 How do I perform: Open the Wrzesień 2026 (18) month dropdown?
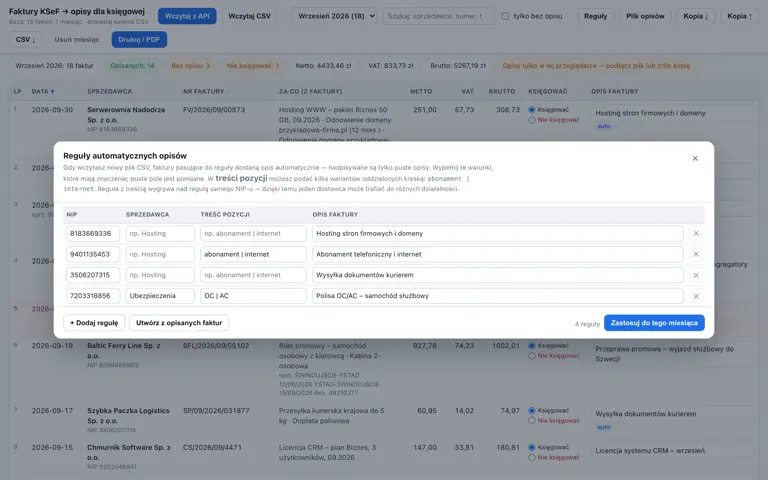click(335, 16)
